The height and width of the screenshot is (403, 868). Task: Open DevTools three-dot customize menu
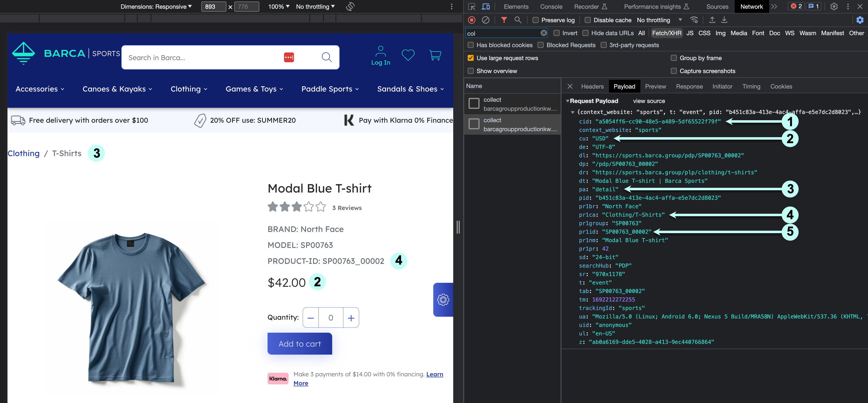848,6
